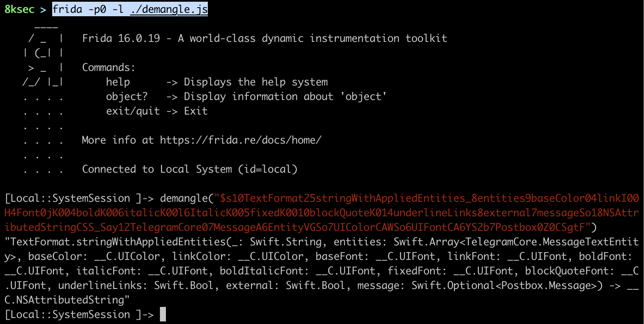Click the block cursor at the final prompt
The width and height of the screenshot is (644, 324).
click(x=162, y=315)
